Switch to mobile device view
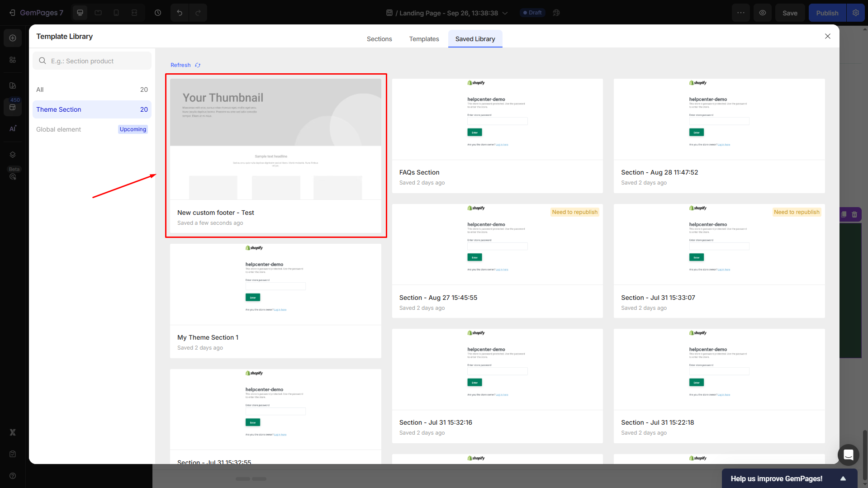 (x=116, y=13)
